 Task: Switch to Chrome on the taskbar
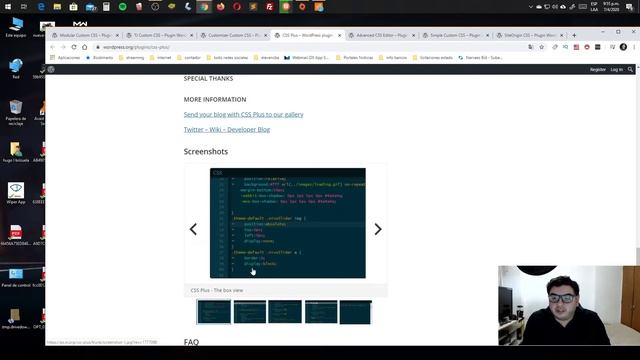point(204,7)
